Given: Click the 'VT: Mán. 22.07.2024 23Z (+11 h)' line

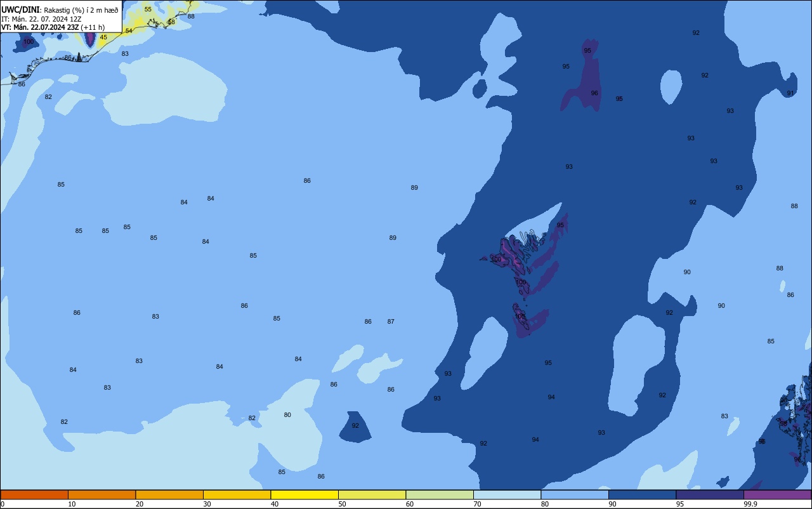Looking at the screenshot, I should click(x=53, y=27).
